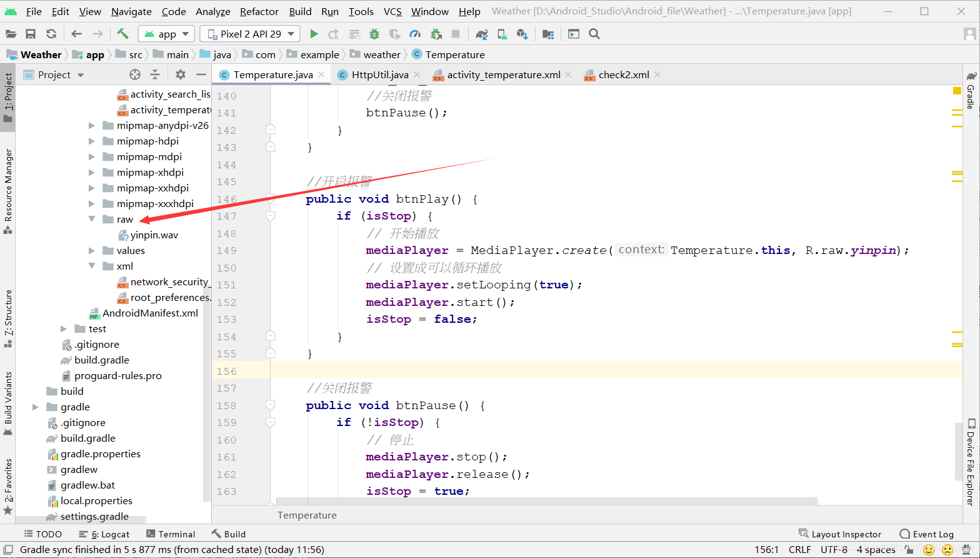Open the TODO tool window
The image size is (980, 558).
(43, 534)
